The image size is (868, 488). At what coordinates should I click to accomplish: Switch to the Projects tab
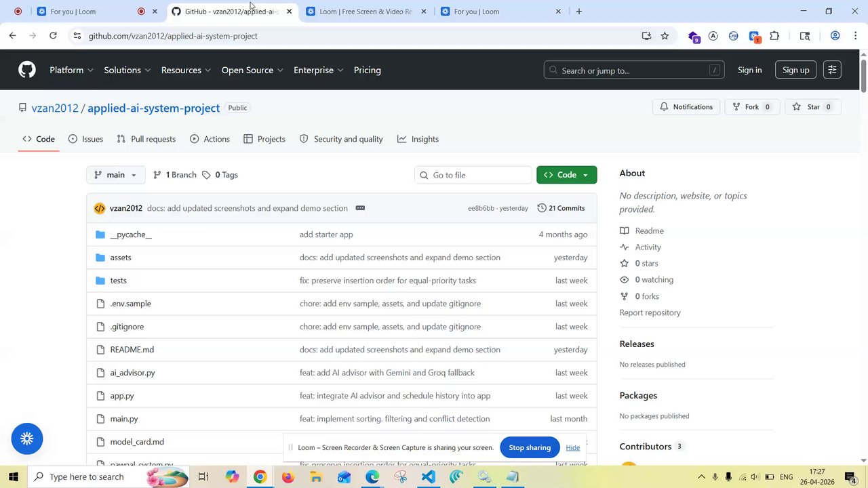264,139
